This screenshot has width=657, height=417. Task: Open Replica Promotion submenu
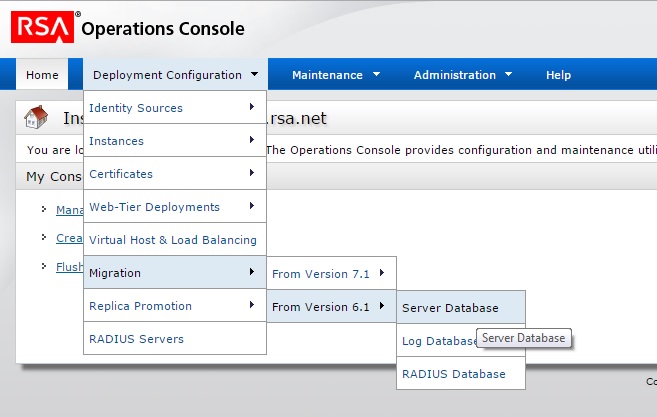174,306
